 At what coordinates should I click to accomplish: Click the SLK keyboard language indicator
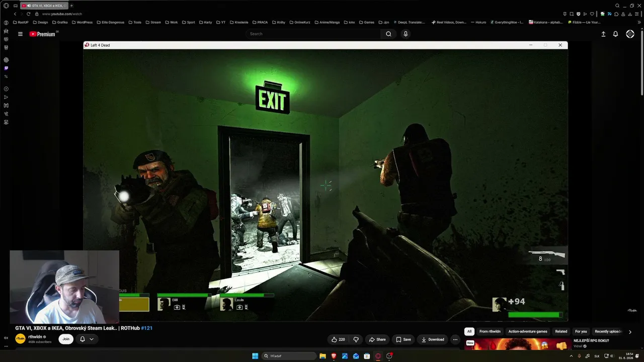(x=597, y=356)
